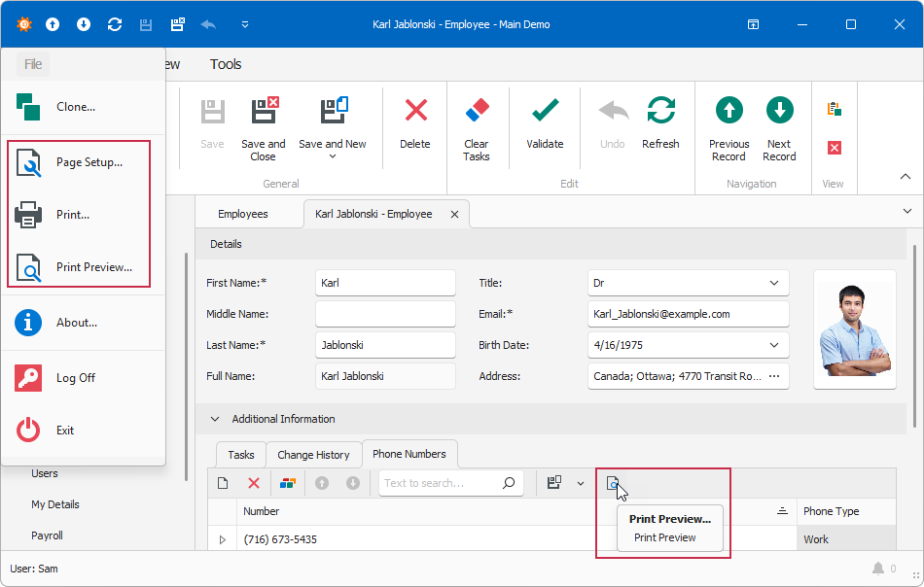This screenshot has width=924, height=587.
Task: Click inside the Middle Name input field
Action: (x=385, y=314)
